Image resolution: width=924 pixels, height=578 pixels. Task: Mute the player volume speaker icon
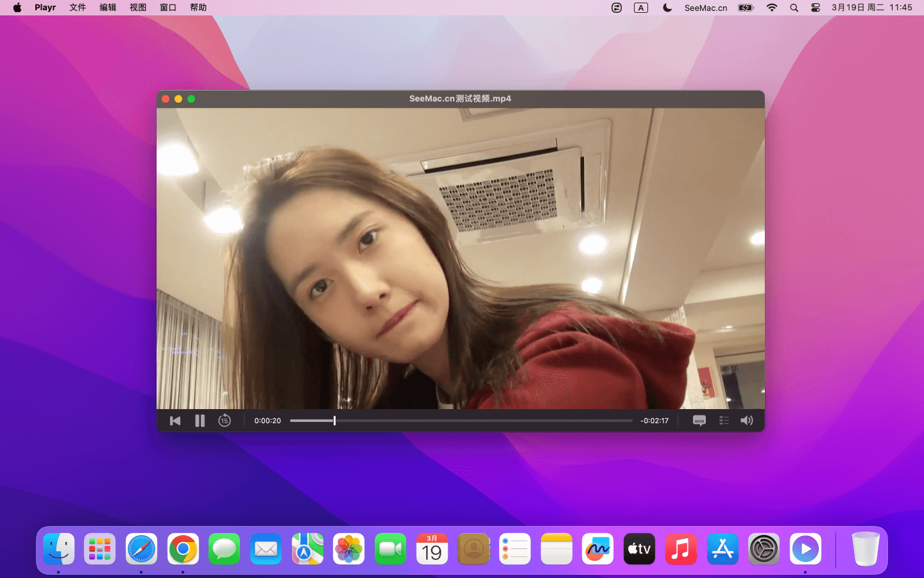(x=746, y=421)
